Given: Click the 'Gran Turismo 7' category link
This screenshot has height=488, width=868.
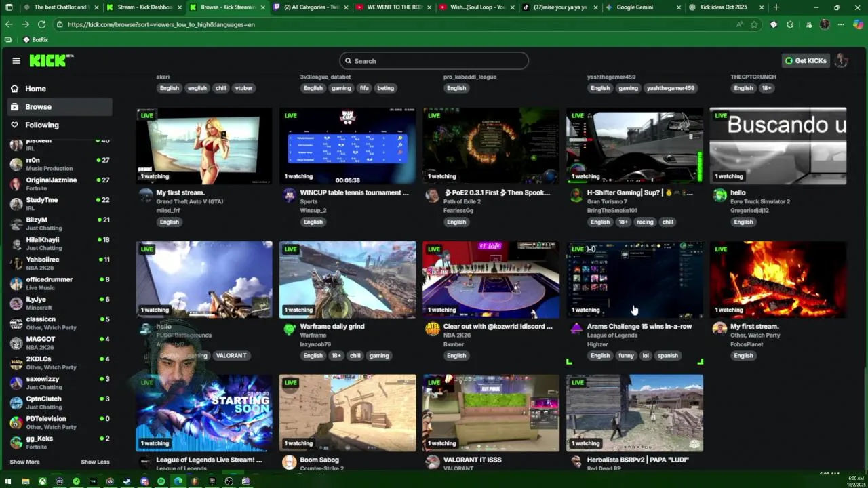Looking at the screenshot, I should tap(606, 201).
